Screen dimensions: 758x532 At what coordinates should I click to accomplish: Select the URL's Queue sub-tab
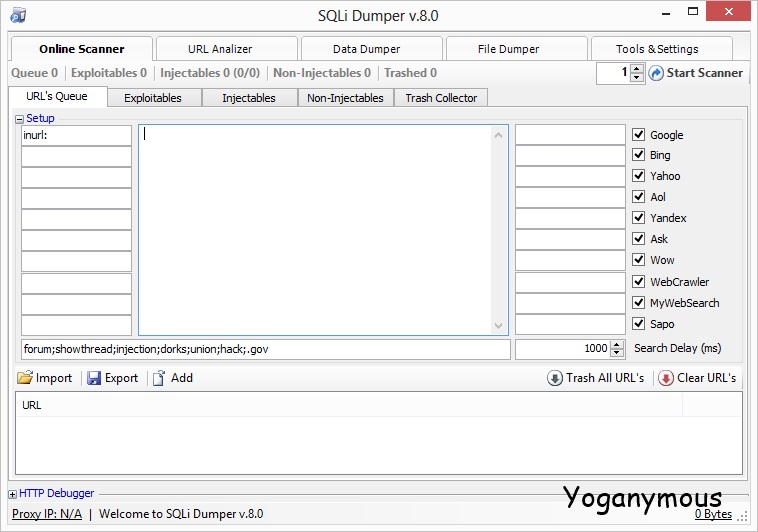tap(57, 96)
